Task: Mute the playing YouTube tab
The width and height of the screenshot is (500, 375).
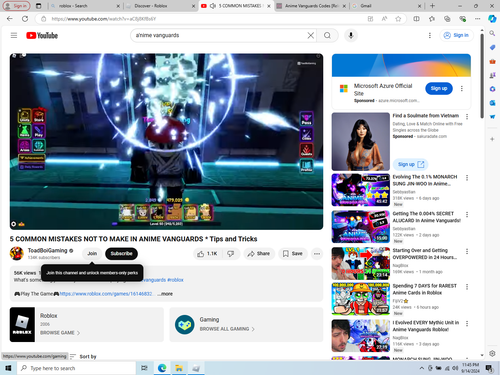Action: [x=213, y=6]
